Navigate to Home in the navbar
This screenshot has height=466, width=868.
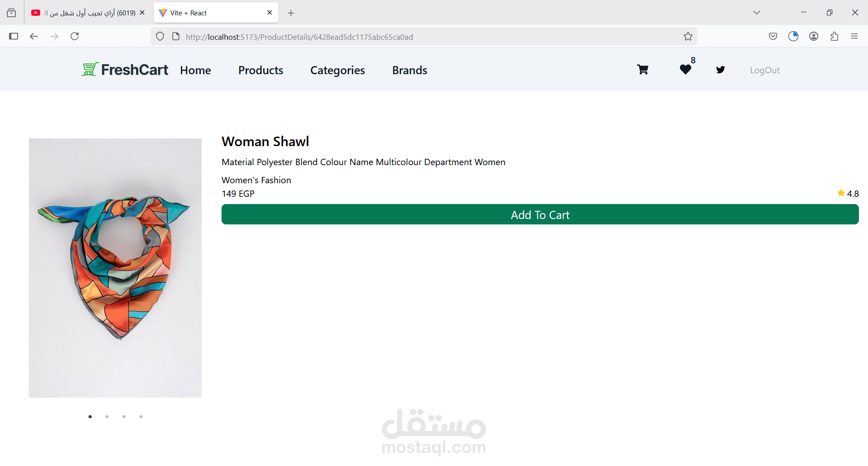[195, 70]
